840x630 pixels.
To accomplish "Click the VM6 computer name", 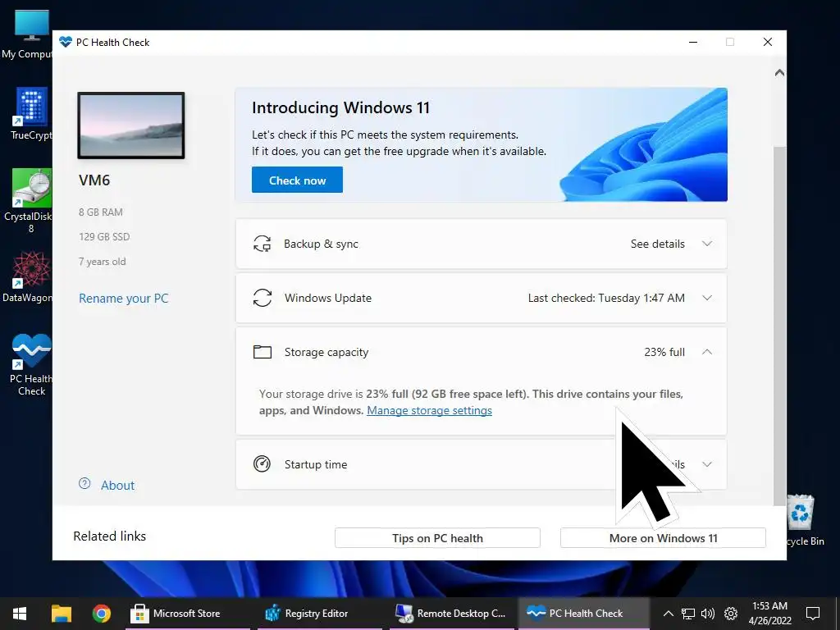I will click(x=94, y=180).
